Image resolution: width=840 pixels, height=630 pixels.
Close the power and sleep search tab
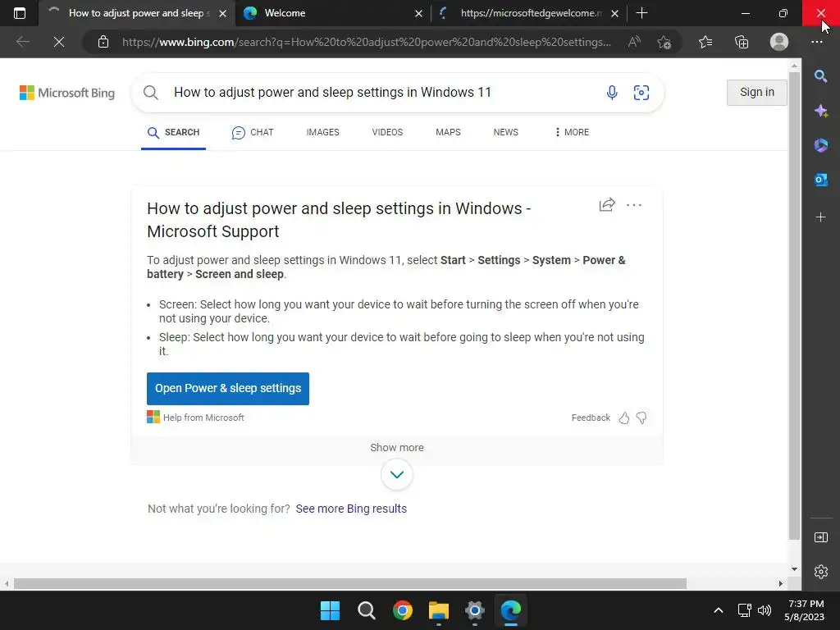(x=223, y=13)
